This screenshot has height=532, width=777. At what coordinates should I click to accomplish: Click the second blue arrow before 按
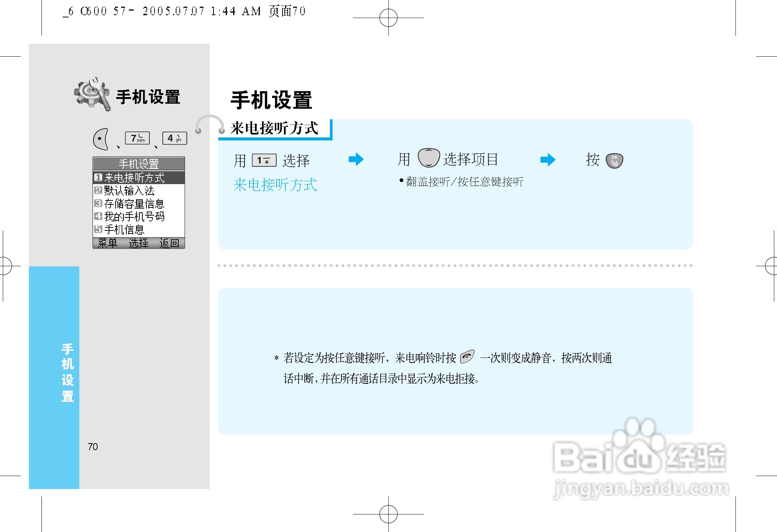point(548,160)
